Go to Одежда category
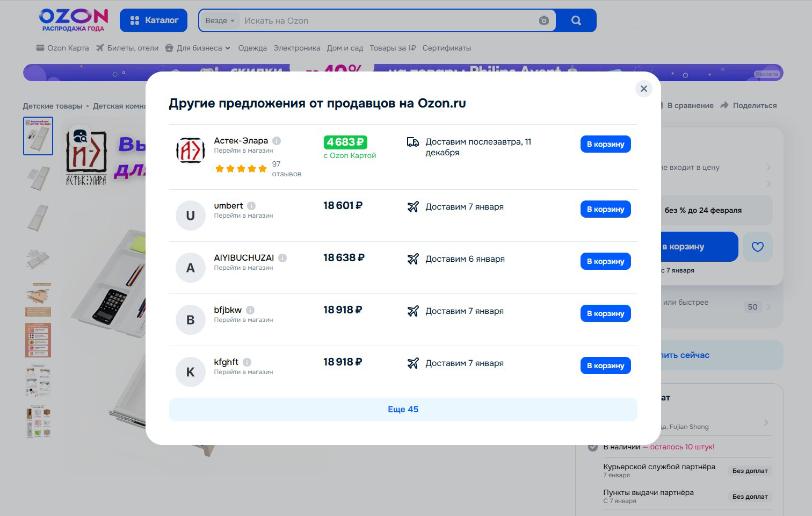The width and height of the screenshot is (812, 516). click(x=252, y=48)
